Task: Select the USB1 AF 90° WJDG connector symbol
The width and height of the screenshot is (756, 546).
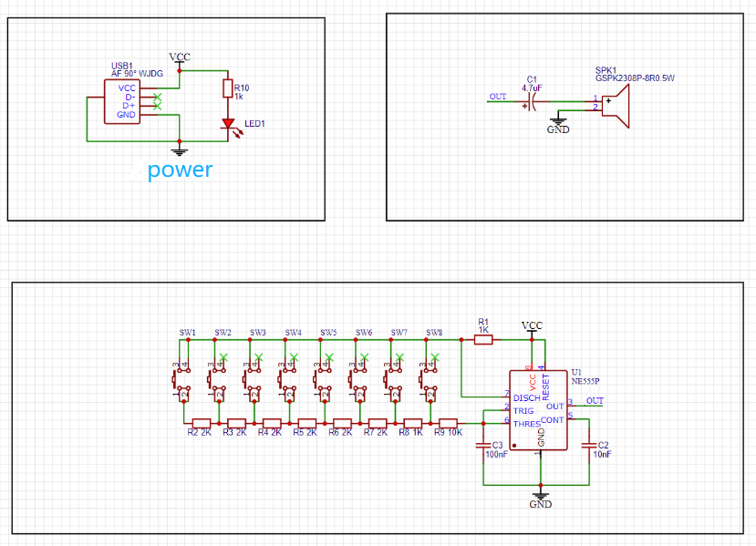Action: click(124, 100)
